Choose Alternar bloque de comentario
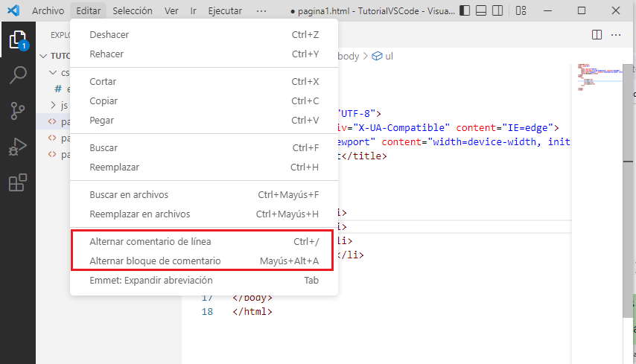This screenshot has height=364, width=636. 204,261
